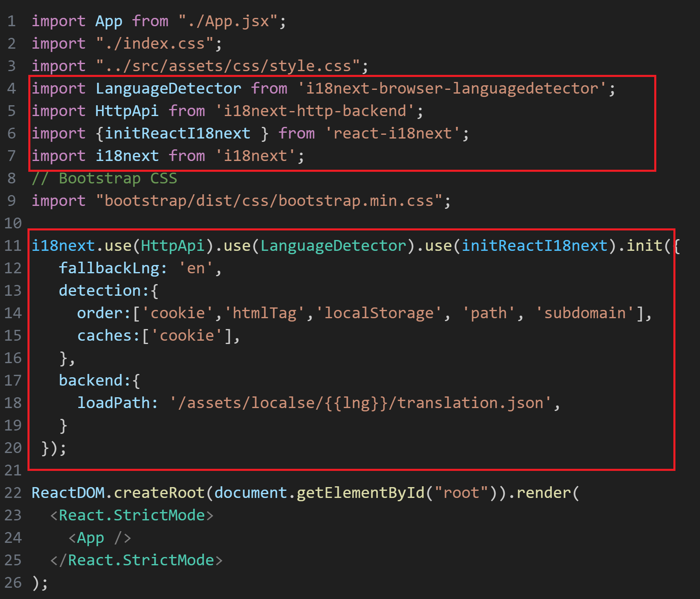The image size is (700, 599).
Task: Click the closing </React.StrictMode> tag
Action: pyautogui.click(x=137, y=560)
